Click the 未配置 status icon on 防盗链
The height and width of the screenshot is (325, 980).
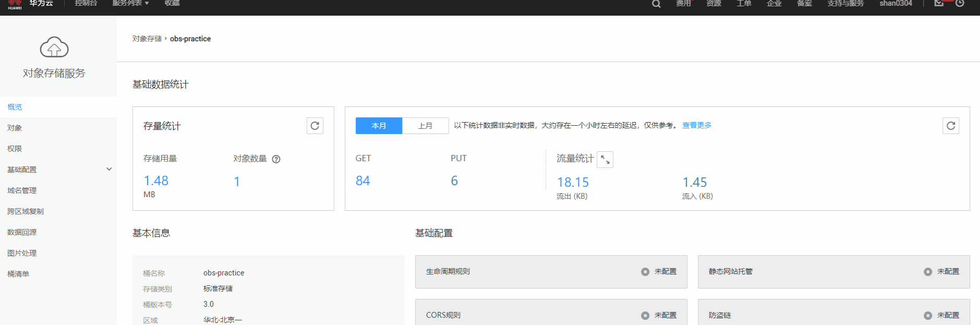(928, 316)
